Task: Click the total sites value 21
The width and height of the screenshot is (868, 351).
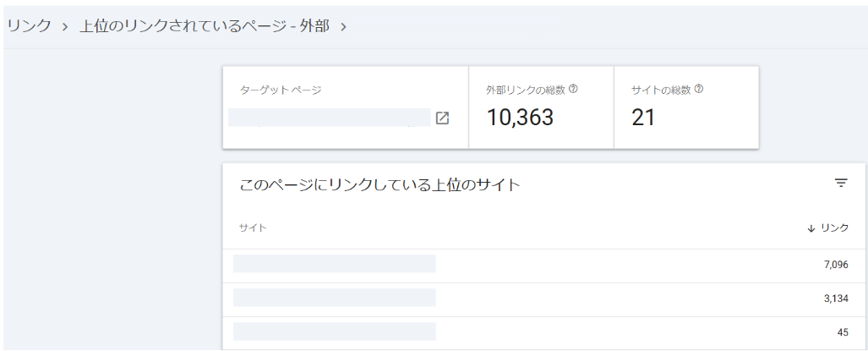Action: point(643,118)
